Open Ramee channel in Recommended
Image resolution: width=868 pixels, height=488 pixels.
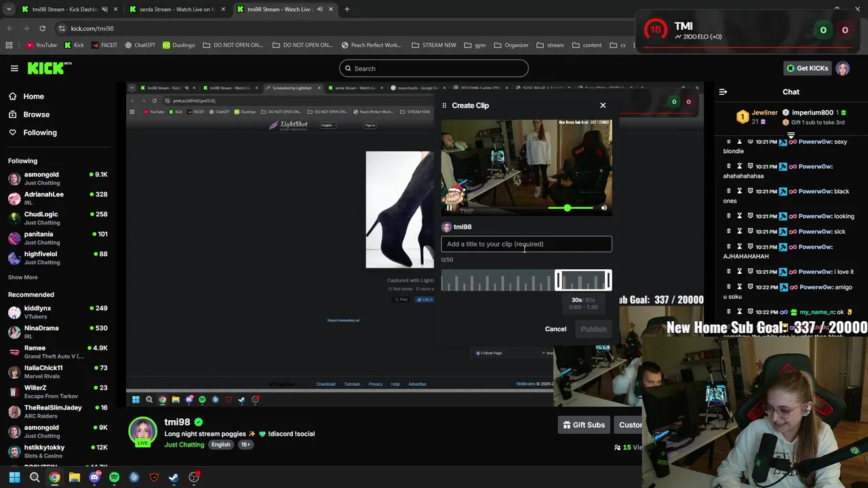point(58,352)
